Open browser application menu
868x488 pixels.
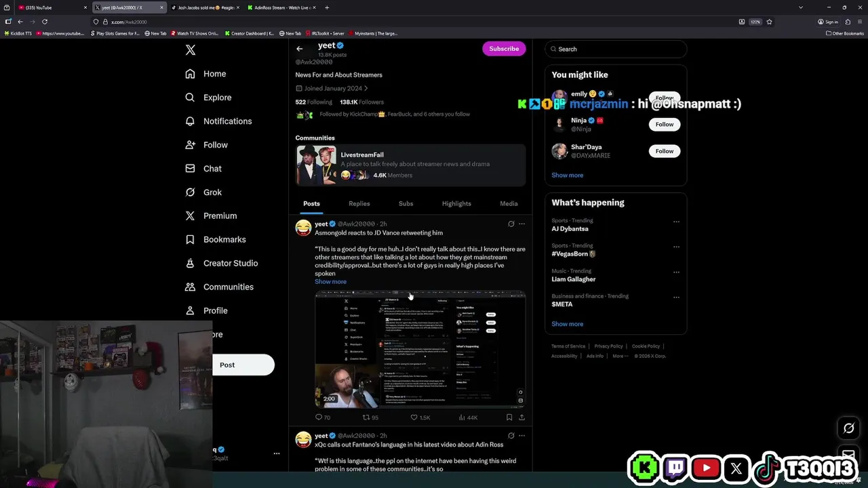tap(860, 22)
